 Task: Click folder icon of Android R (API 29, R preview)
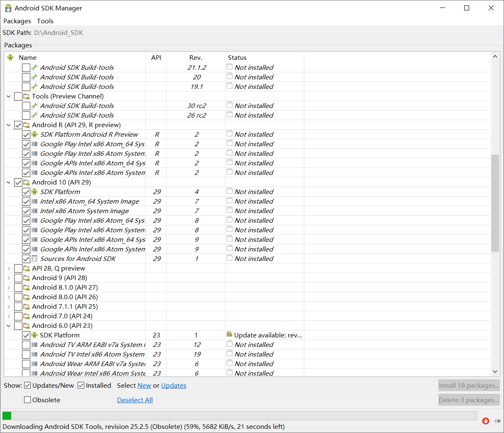[x=27, y=125]
